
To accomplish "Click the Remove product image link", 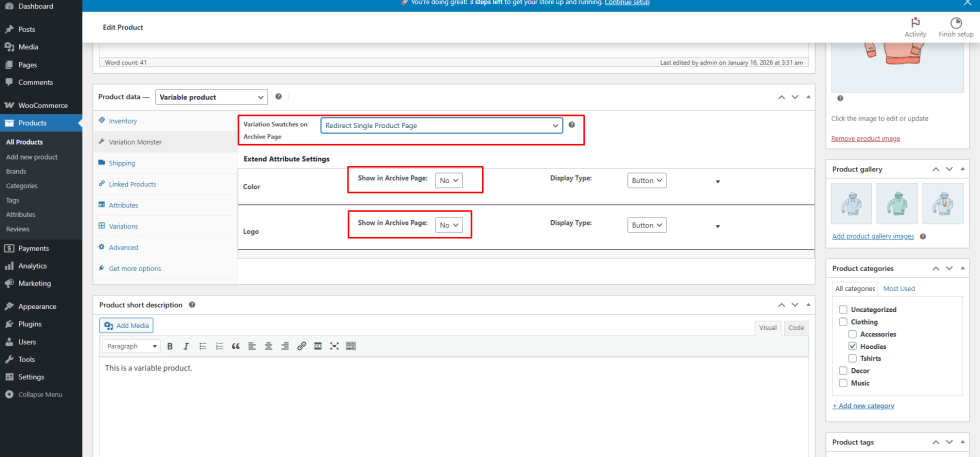I will (866, 138).
